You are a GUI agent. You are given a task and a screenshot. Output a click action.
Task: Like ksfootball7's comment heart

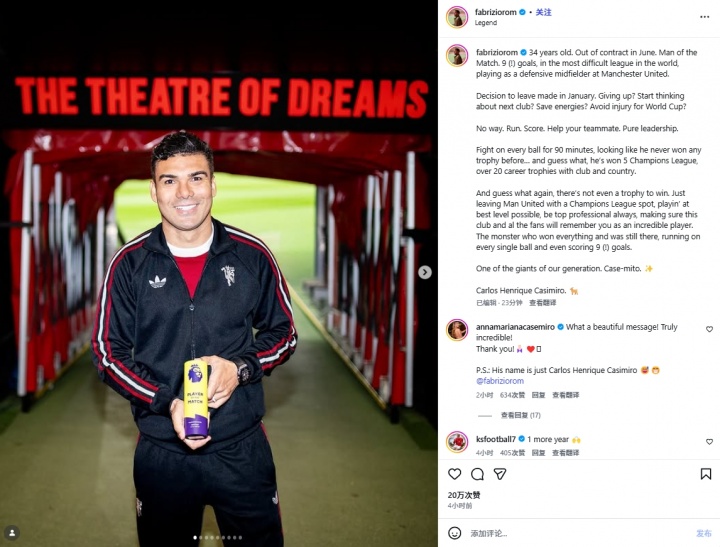[709, 442]
